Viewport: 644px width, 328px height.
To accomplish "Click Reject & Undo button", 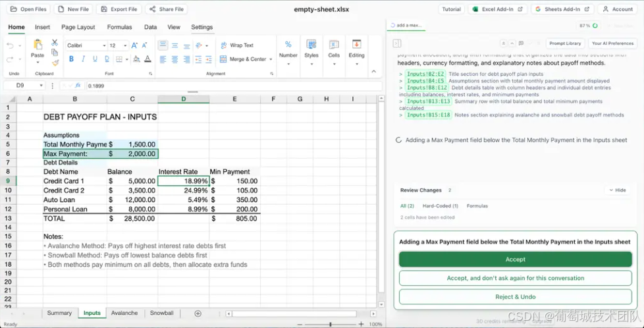I will [515, 297].
